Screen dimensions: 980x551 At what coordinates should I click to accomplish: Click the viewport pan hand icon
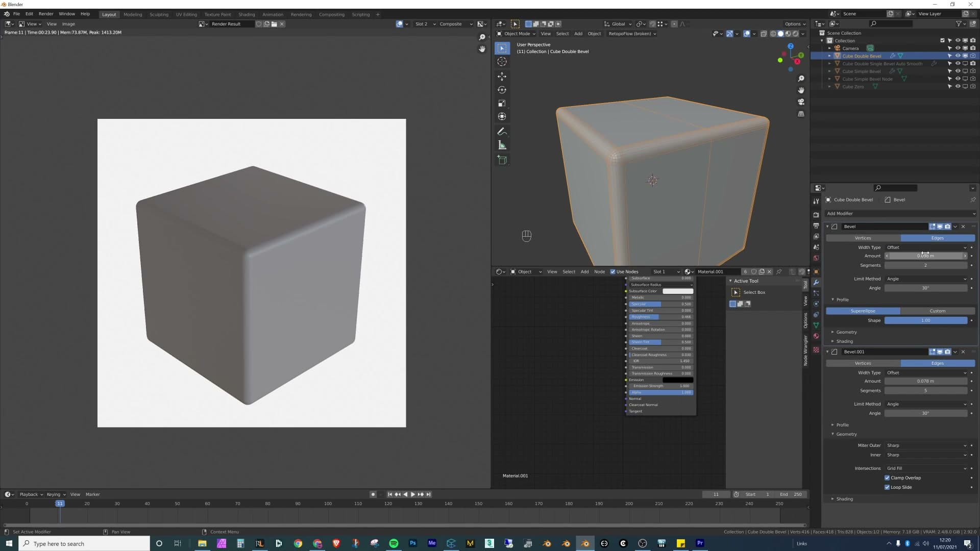(801, 90)
